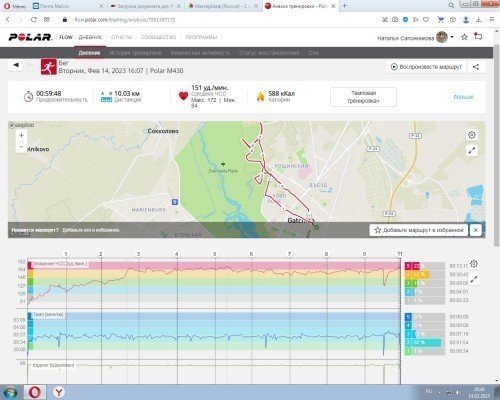
Task: Open the Opera Menu button
Action: click(x=14, y=6)
